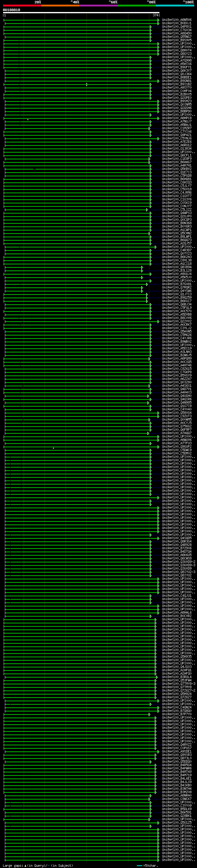Open hit UniRef100_A8N5V6
The height and width of the screenshot is (868, 197).
point(177,20)
